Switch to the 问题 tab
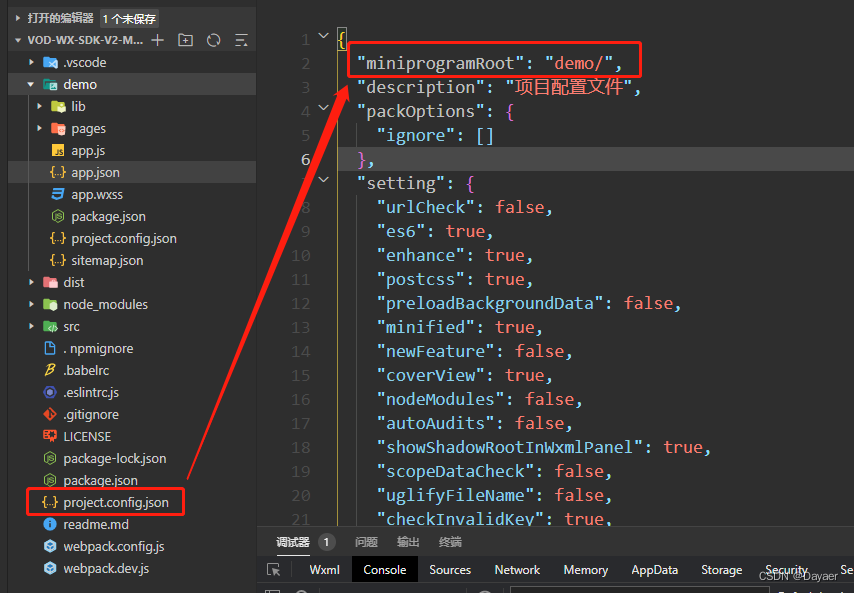 point(366,542)
